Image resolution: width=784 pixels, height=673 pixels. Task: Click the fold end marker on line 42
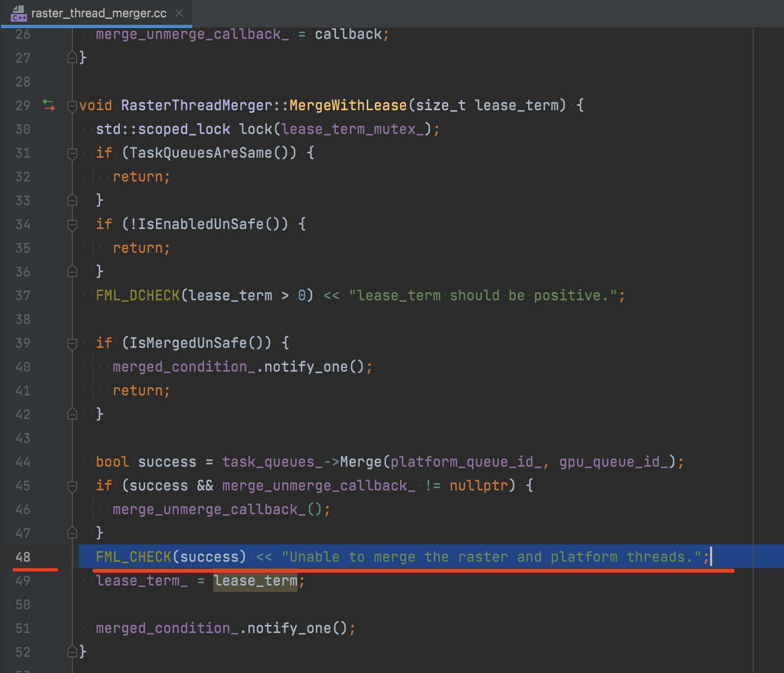(72, 414)
